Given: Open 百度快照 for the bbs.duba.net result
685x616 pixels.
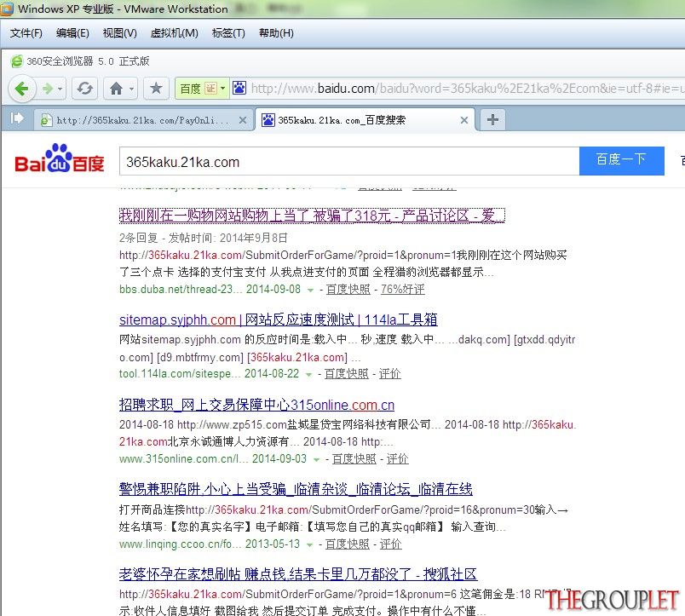Looking at the screenshot, I should [348, 289].
